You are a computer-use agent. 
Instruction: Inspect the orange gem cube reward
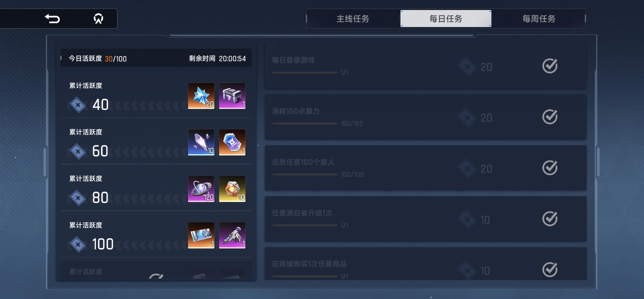(232, 189)
